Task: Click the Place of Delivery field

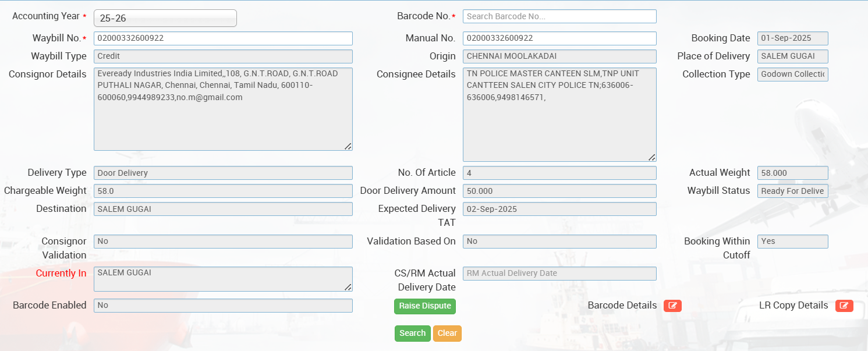Action: 792,56
